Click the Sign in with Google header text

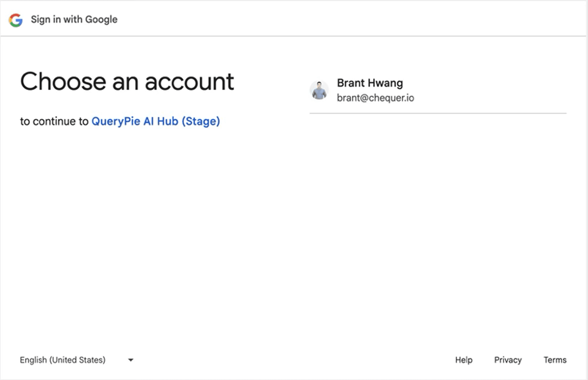click(74, 19)
